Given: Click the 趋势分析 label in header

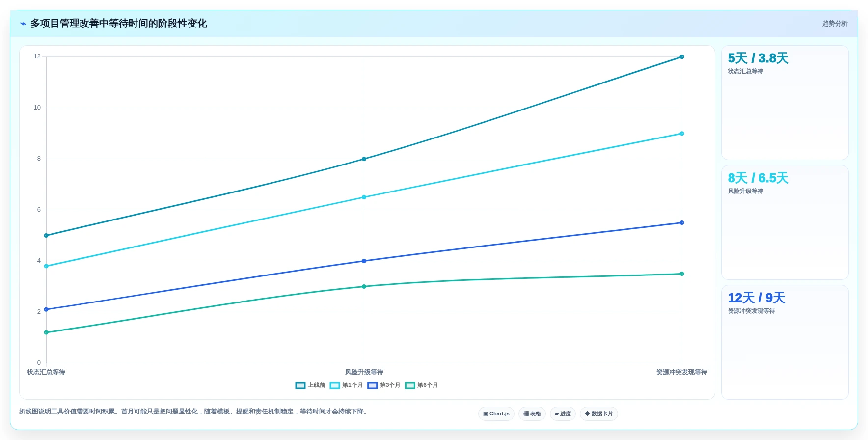Looking at the screenshot, I should tap(835, 24).
